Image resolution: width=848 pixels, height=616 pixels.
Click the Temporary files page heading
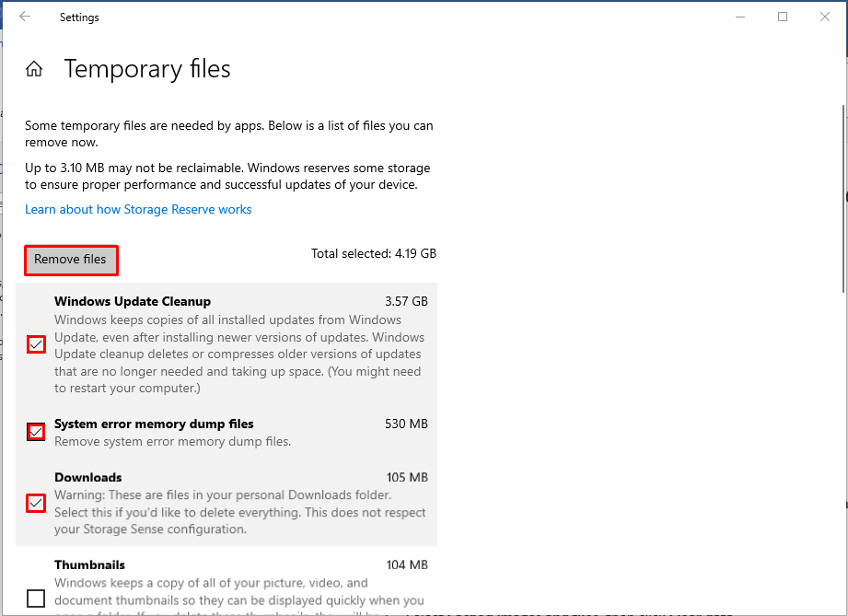(x=147, y=69)
